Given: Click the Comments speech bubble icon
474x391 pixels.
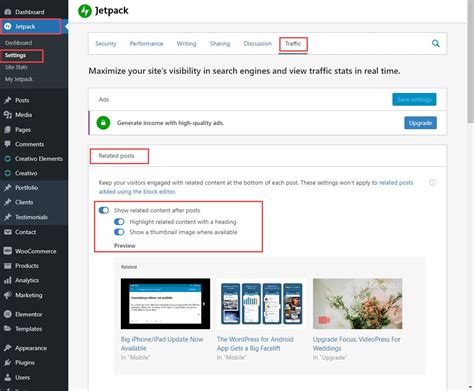Looking at the screenshot, I should 7,144.
